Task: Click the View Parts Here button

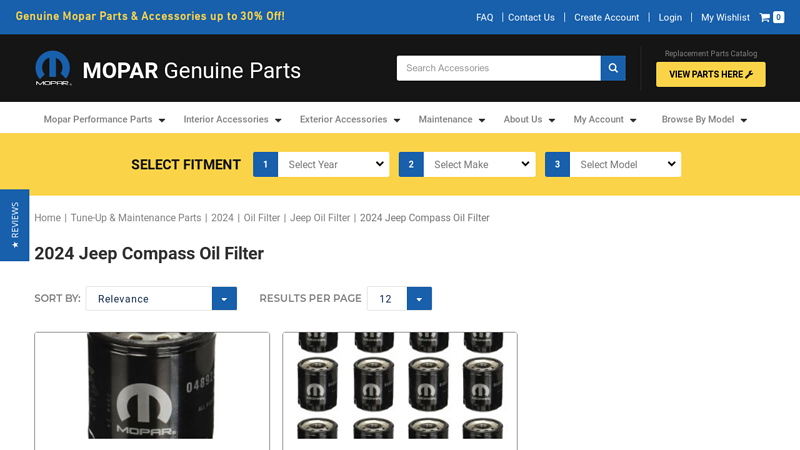Action: click(711, 74)
